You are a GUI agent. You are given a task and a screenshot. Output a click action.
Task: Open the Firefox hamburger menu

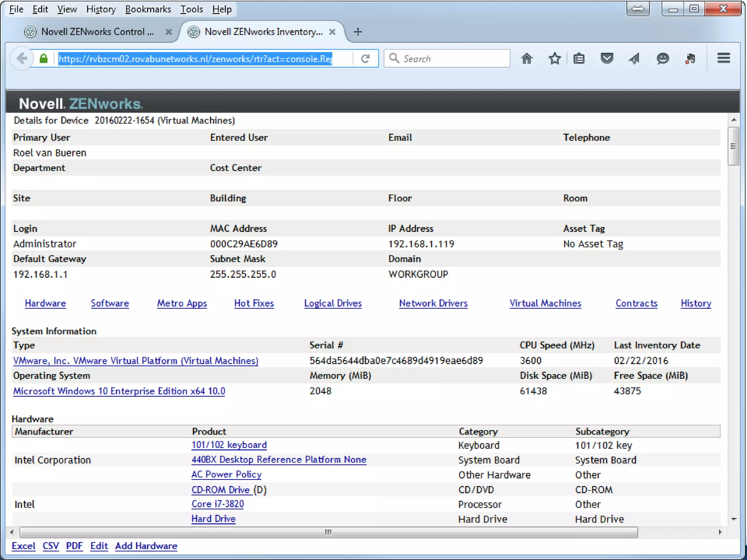[x=723, y=58]
